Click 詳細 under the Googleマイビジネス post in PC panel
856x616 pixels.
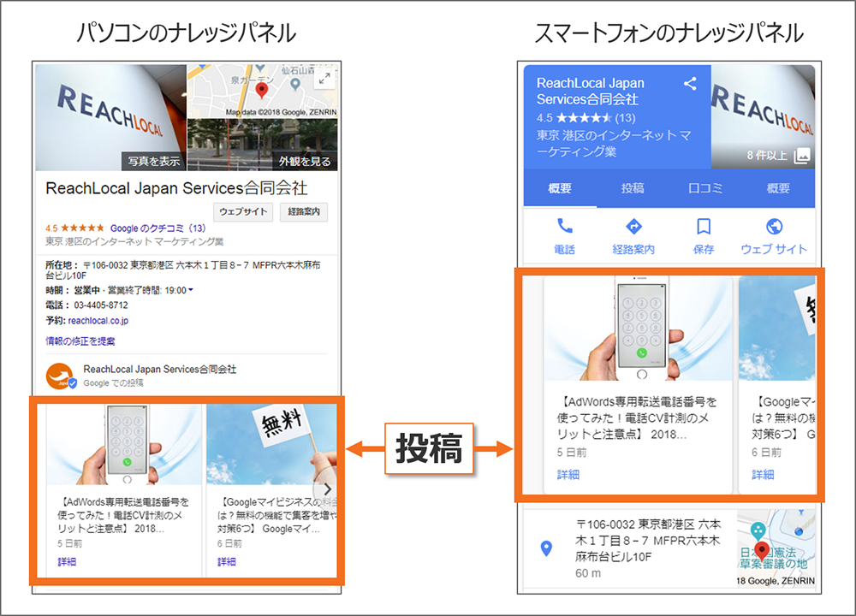click(x=227, y=561)
